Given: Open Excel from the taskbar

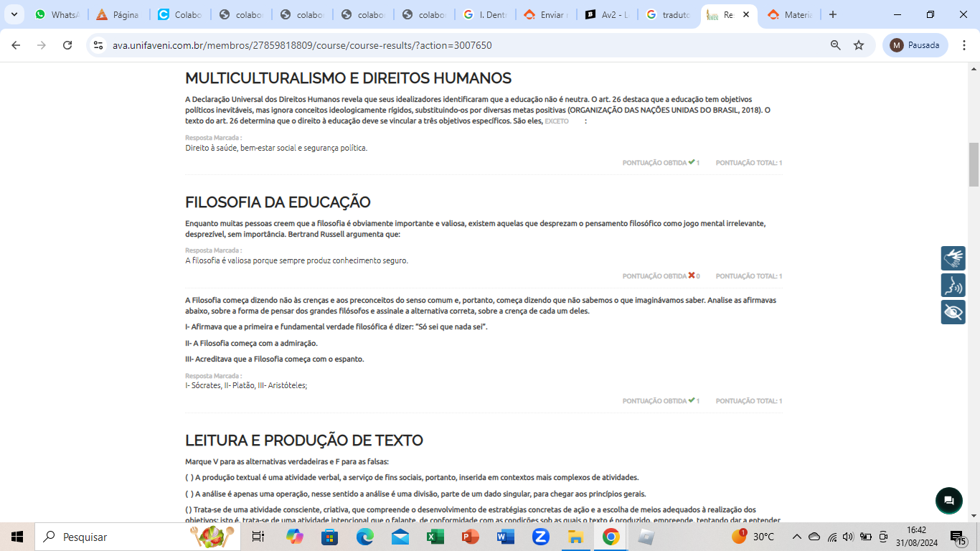Looking at the screenshot, I should tap(435, 537).
